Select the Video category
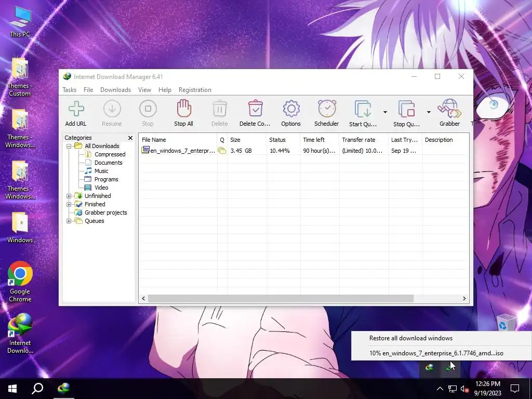Screen dimensions: 532x399 click(x=101, y=188)
